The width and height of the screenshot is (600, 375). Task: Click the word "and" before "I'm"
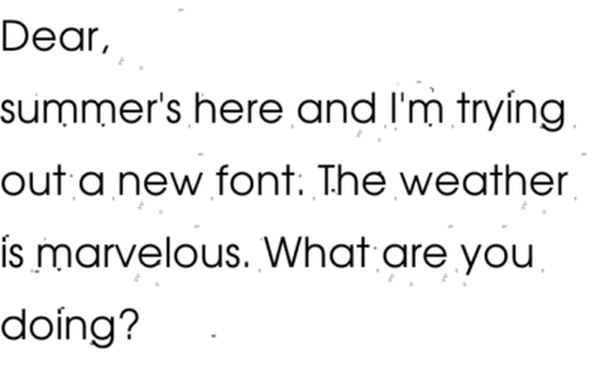coord(337,108)
